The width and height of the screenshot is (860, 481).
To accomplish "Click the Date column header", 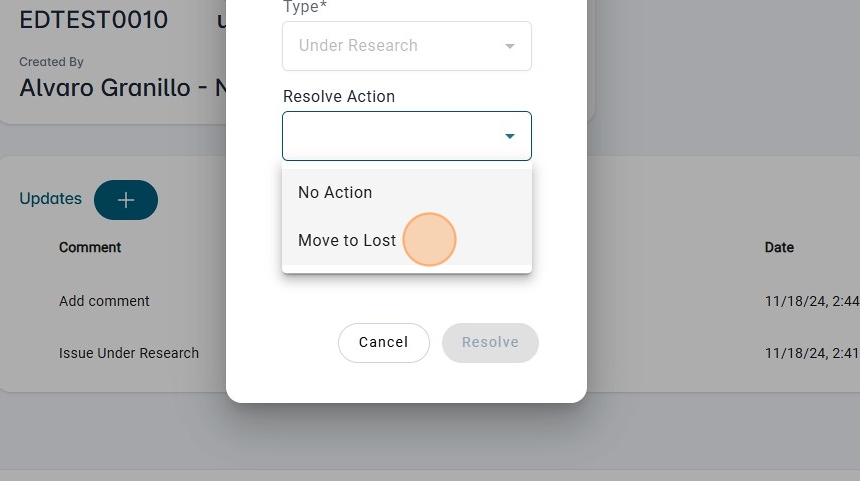I will point(779,247).
